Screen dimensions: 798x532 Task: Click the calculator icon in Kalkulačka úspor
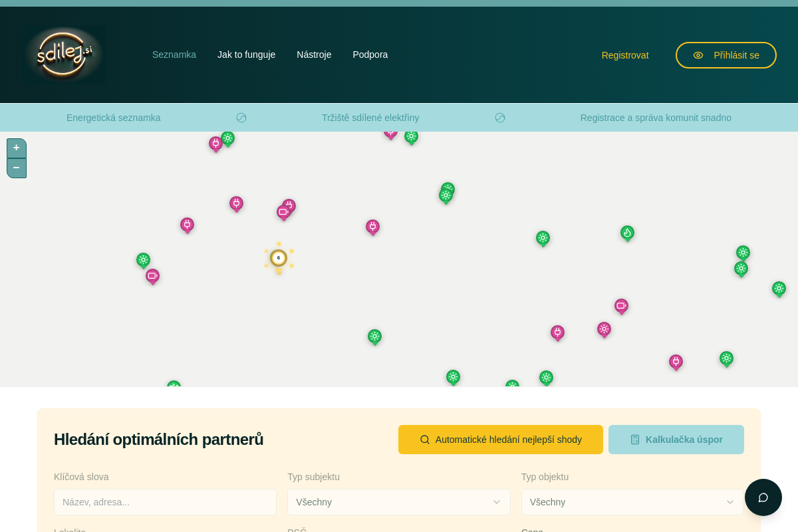coord(635,440)
